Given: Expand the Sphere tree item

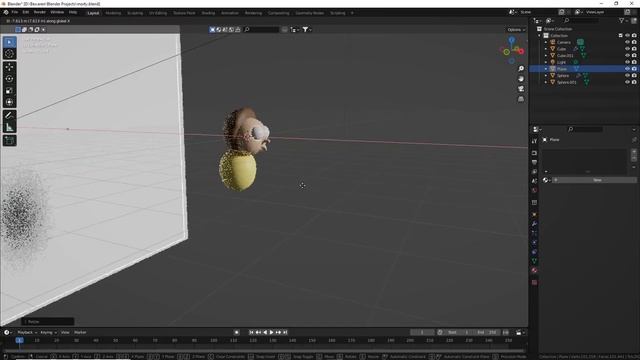Looking at the screenshot, I should [546, 76].
